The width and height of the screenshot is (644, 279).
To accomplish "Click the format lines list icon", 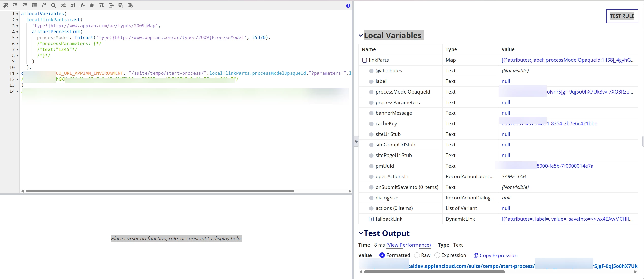I will coord(34,5).
